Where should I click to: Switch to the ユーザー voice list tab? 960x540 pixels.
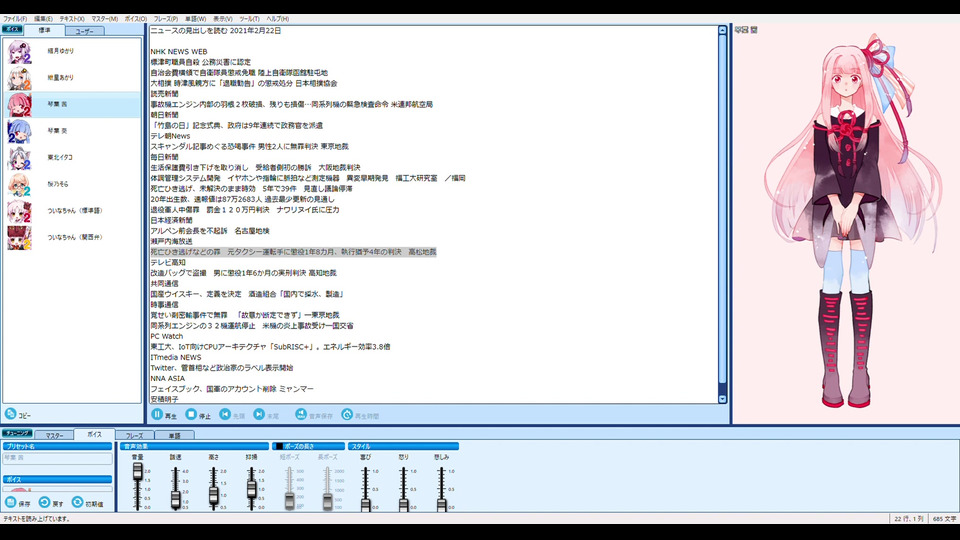point(84,31)
